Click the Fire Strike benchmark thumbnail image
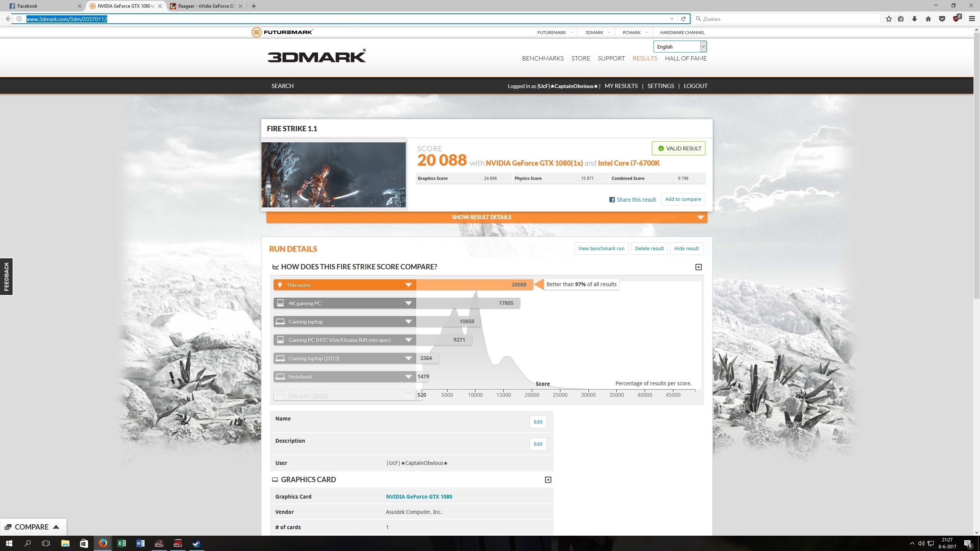Screen dimensions: 980x551 point(333,175)
